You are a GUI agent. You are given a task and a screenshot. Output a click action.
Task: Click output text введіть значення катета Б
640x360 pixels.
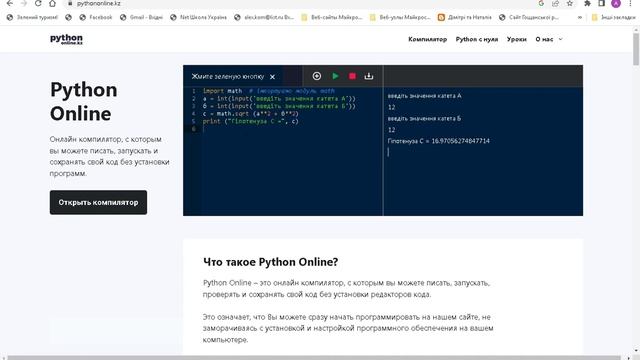tap(424, 118)
